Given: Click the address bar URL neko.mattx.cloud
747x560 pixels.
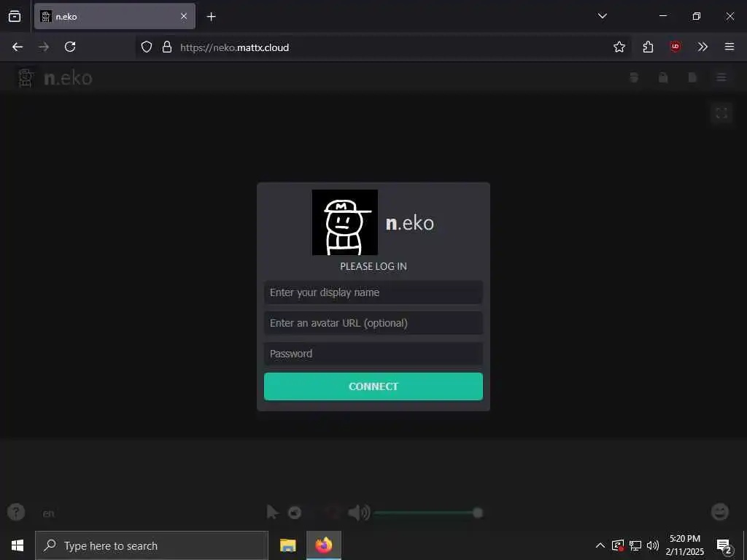Looking at the screenshot, I should point(234,47).
